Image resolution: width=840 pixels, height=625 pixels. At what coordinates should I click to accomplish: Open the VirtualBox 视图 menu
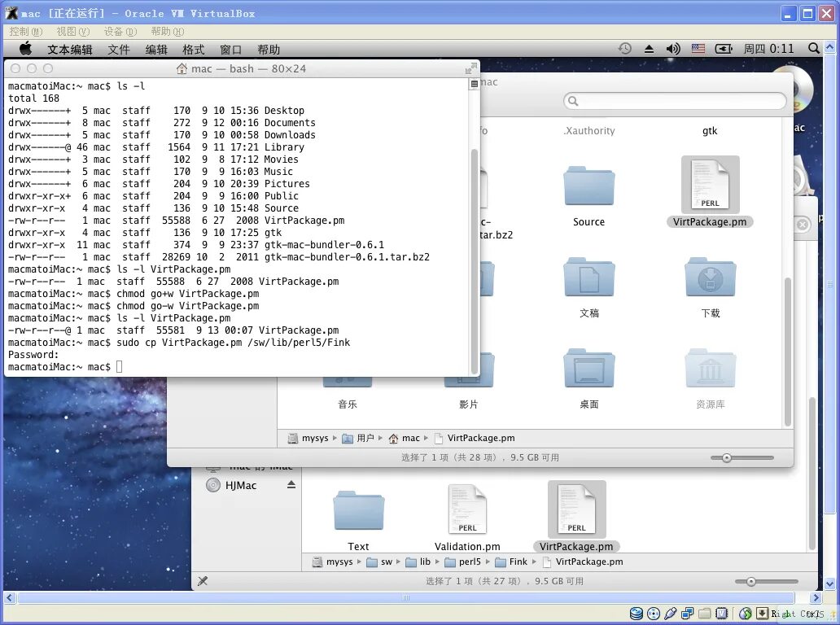(73, 32)
